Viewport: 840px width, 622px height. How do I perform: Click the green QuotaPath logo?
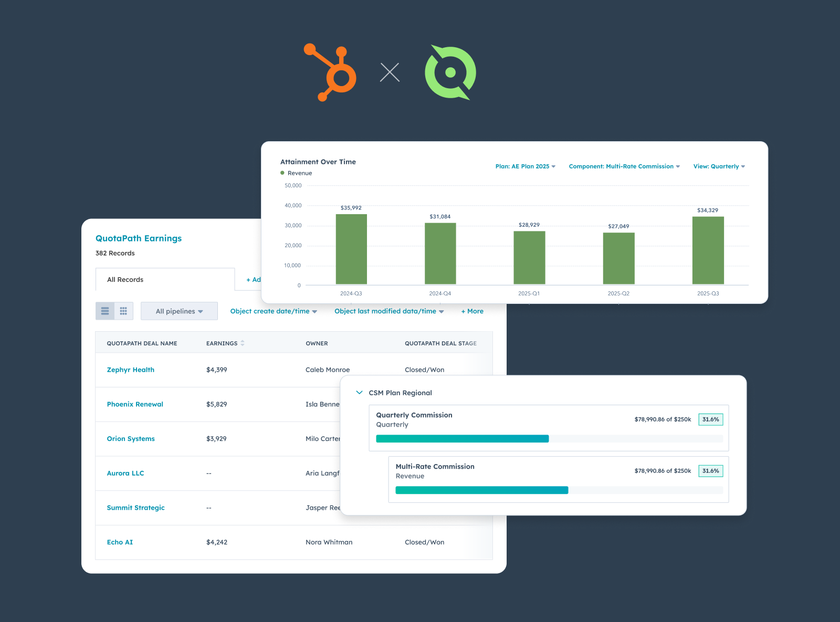click(450, 72)
